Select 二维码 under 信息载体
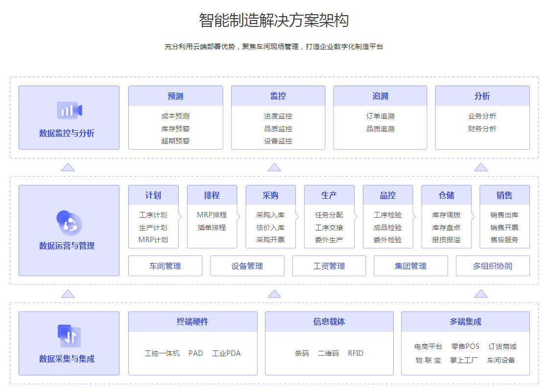 pos(328,353)
